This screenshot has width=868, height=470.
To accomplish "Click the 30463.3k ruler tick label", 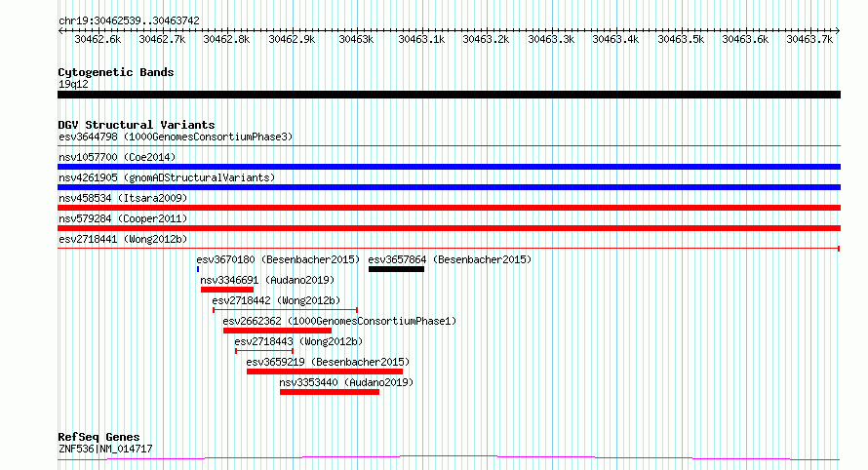I will (551, 39).
